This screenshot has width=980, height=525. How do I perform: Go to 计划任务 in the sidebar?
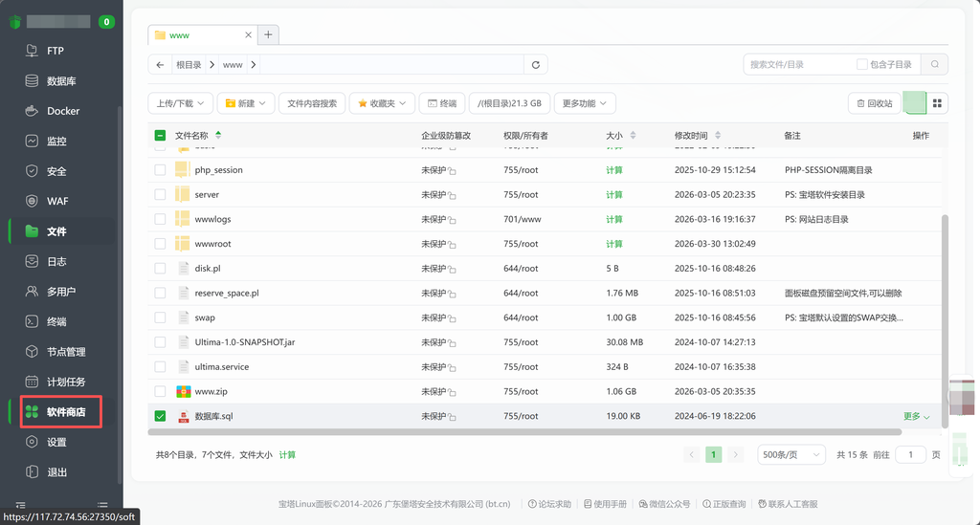(66, 382)
